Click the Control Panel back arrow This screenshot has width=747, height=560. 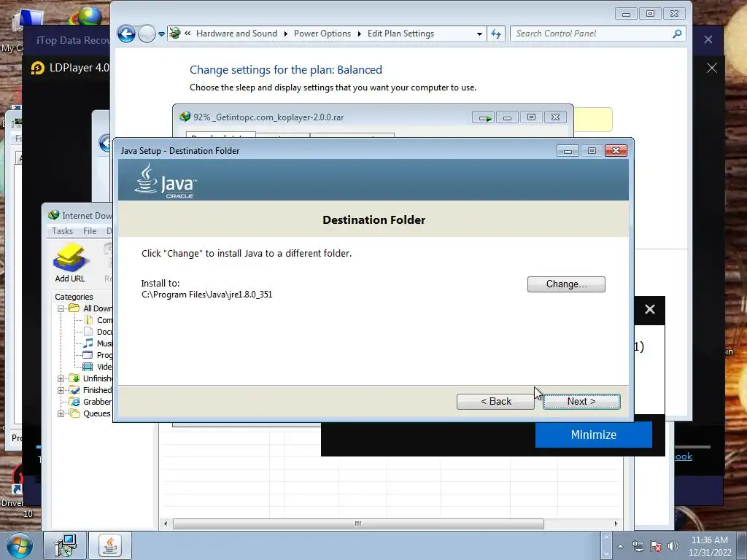click(126, 34)
